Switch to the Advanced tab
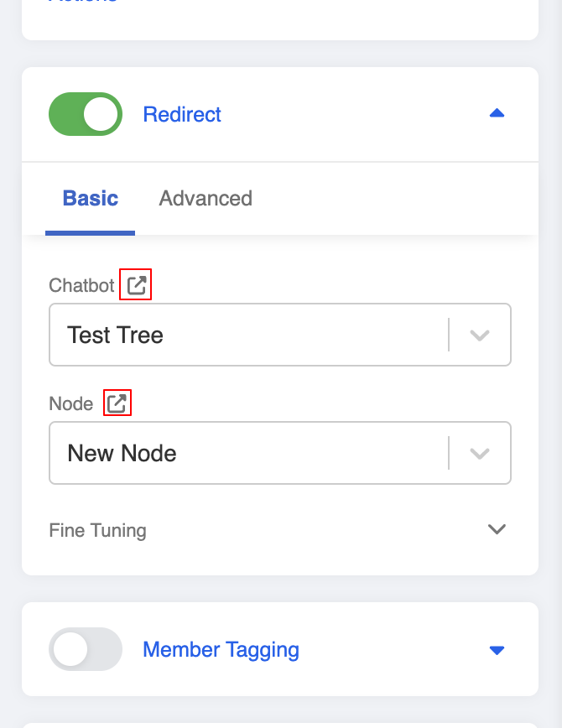562x728 pixels. (x=206, y=199)
